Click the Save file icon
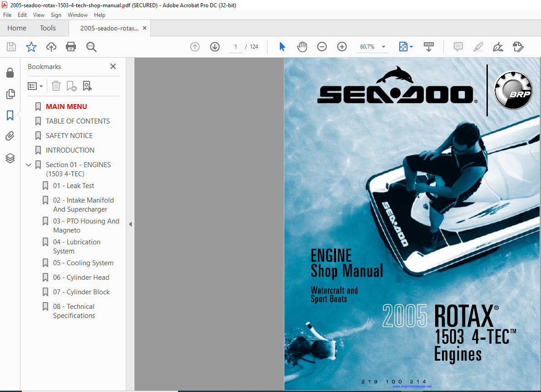 click(x=11, y=47)
